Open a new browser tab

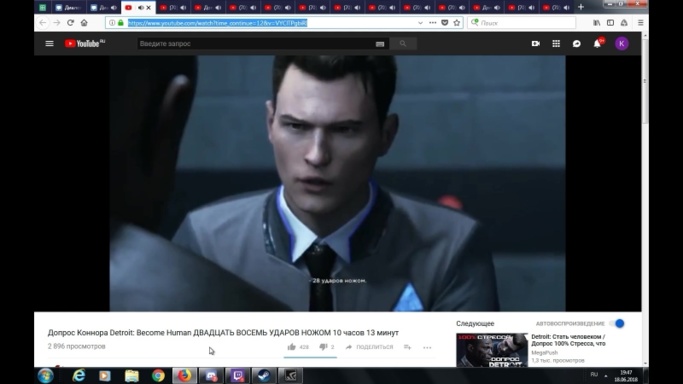click(581, 7)
